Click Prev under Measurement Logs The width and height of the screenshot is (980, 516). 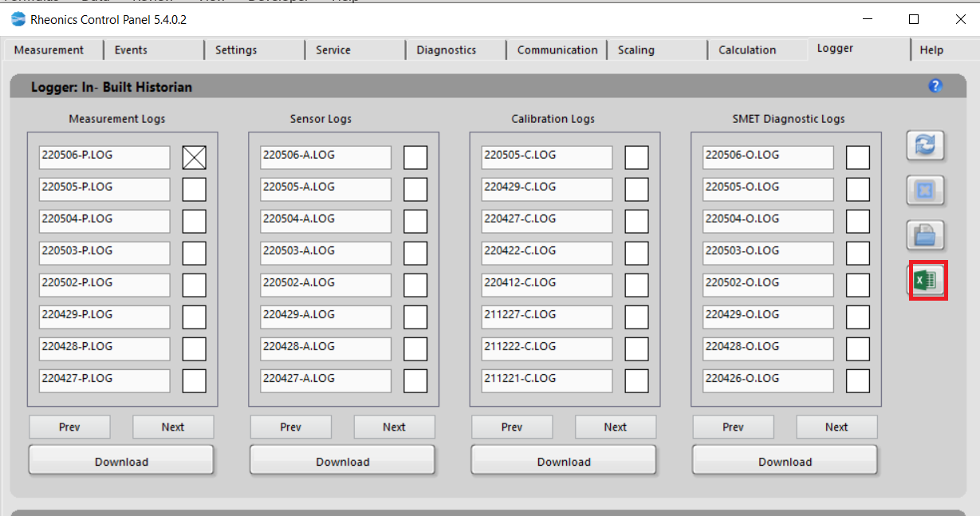coord(69,427)
